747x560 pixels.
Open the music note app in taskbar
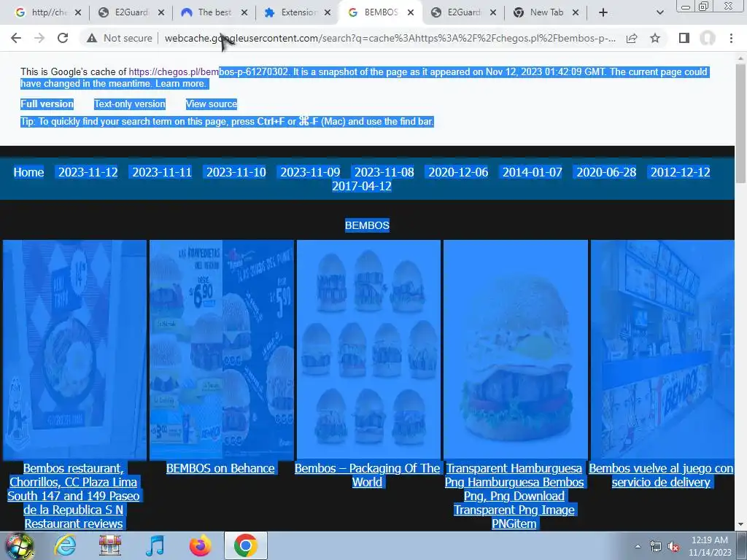[155, 545]
